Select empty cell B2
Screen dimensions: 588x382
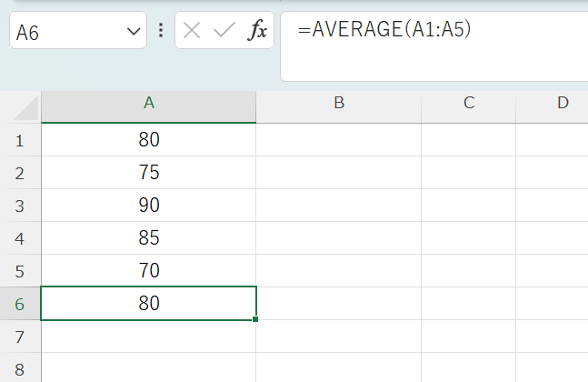(338, 173)
